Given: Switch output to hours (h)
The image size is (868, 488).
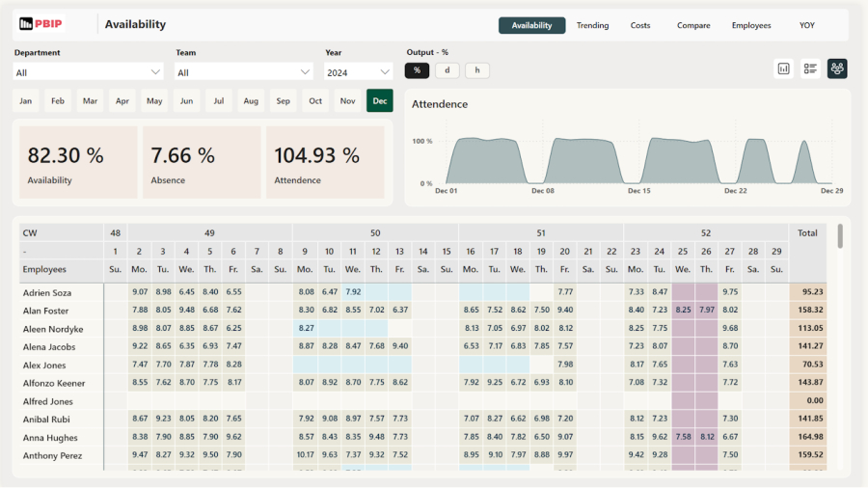Looking at the screenshot, I should (476, 70).
